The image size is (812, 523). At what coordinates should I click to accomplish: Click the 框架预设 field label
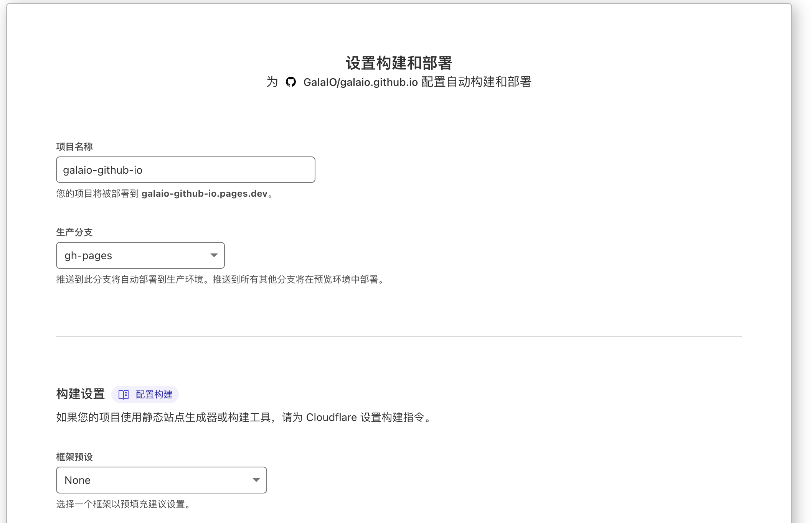pos(74,457)
